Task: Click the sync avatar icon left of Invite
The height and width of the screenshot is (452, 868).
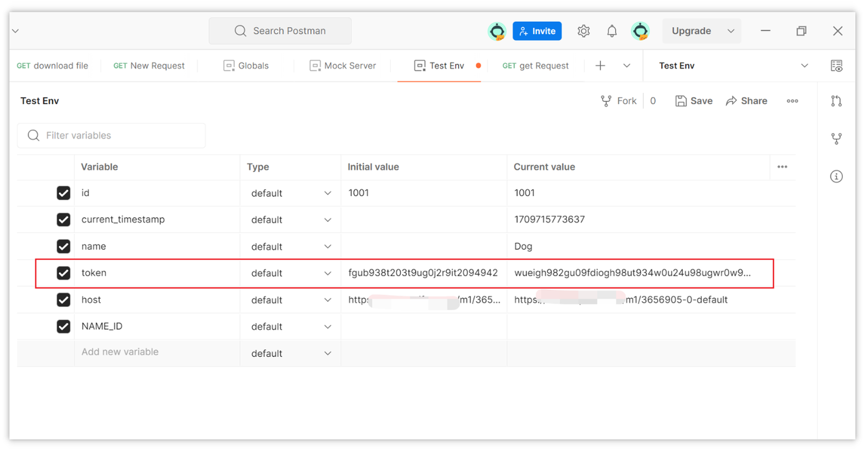Action: (497, 31)
